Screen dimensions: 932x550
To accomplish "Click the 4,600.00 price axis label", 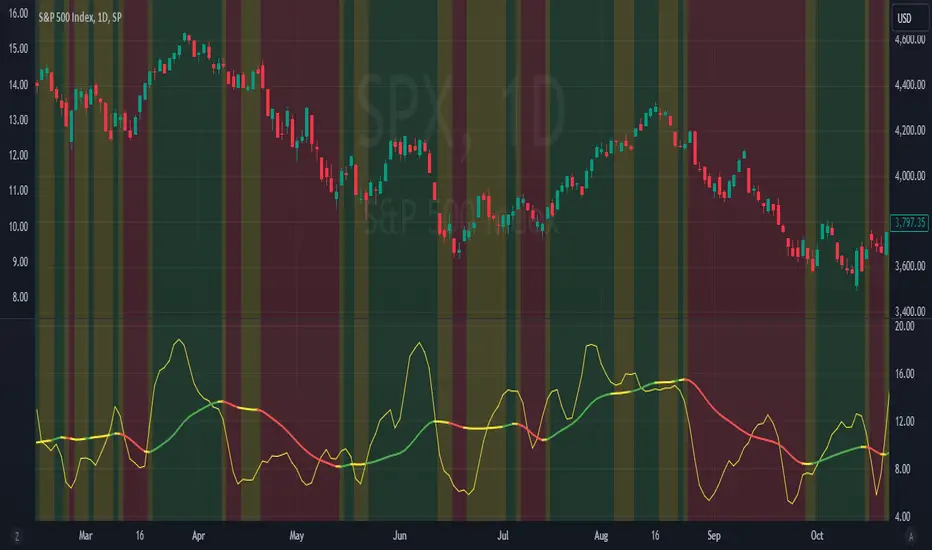I will pos(909,39).
